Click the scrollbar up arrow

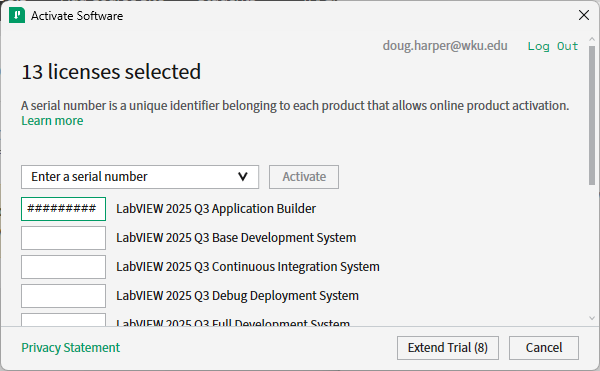592,39
